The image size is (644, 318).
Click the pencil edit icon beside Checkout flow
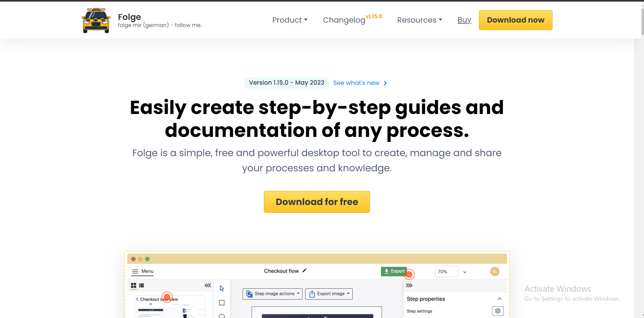pyautogui.click(x=304, y=270)
